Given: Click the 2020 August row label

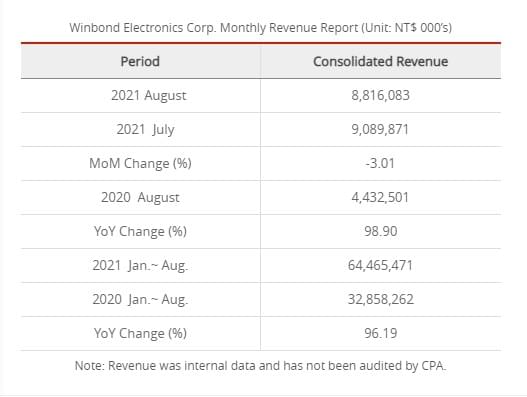Looking at the screenshot, I should [140, 198].
